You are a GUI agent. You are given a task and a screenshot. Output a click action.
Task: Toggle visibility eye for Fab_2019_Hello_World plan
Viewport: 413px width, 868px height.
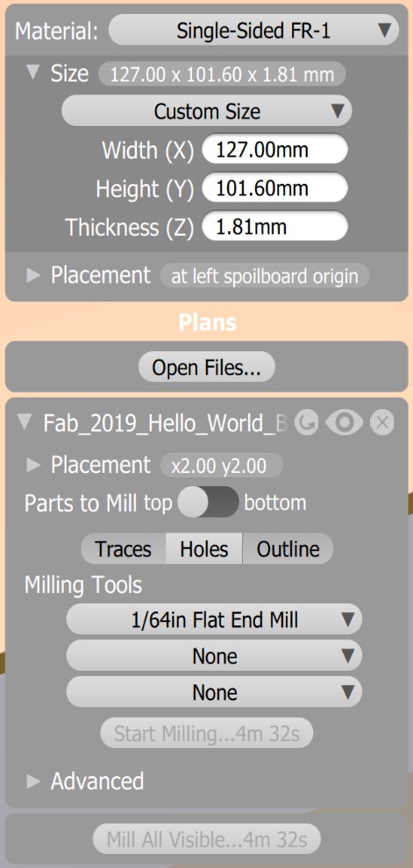[345, 423]
